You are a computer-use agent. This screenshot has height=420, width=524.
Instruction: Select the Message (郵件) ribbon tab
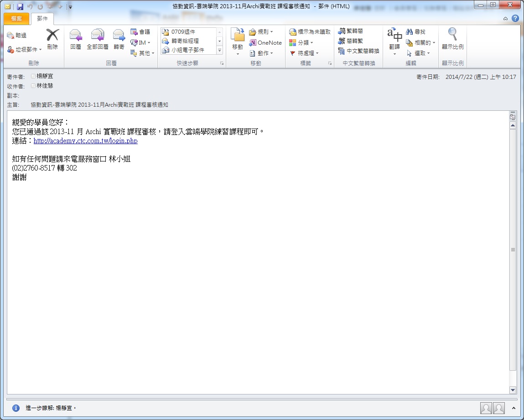[x=42, y=19]
